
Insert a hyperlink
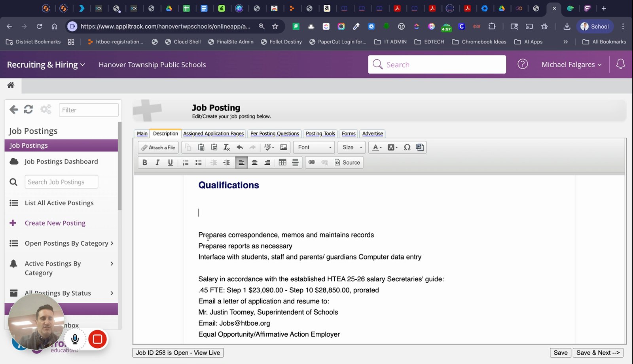click(x=312, y=162)
